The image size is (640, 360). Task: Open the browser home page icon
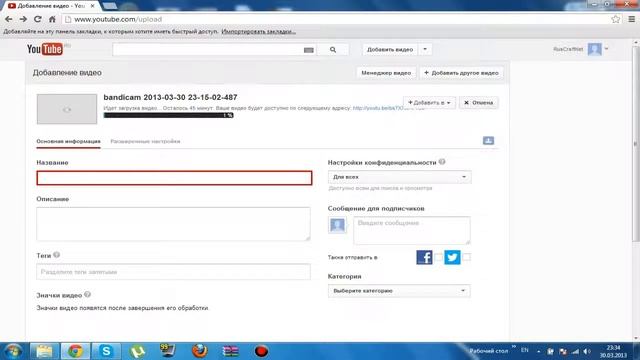pyautogui.click(x=52, y=19)
